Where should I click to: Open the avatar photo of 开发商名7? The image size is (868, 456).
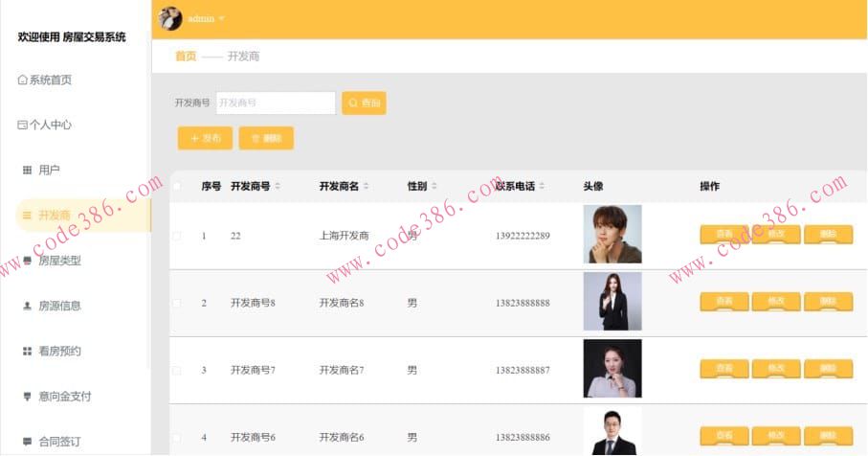tap(612, 369)
